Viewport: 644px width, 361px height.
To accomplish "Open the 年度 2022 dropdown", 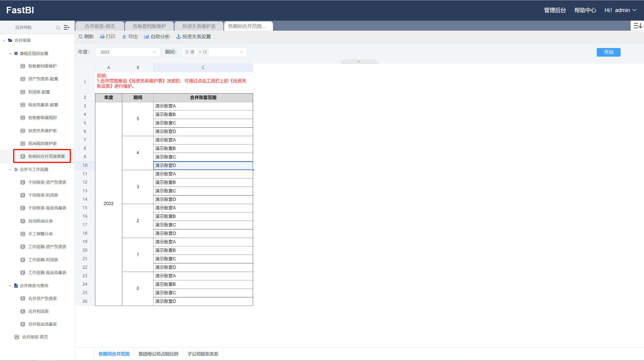I will [x=128, y=52].
